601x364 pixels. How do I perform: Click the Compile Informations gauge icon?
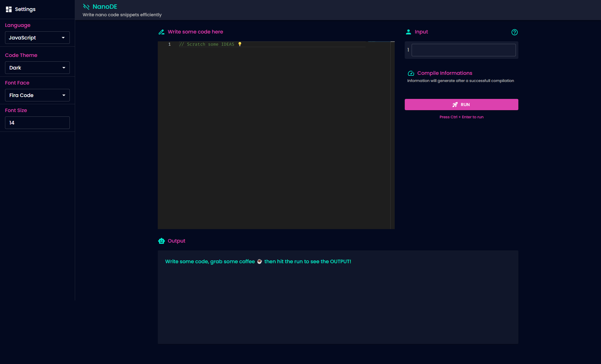[411, 73]
